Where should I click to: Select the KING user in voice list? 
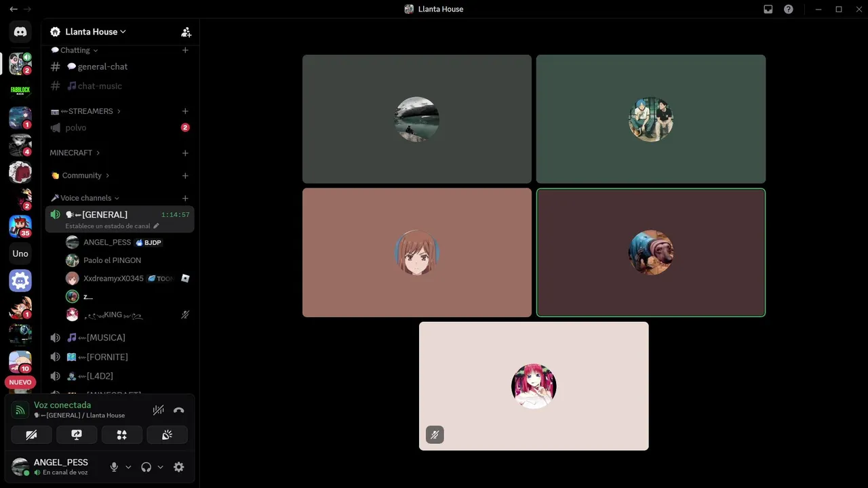pos(113,314)
